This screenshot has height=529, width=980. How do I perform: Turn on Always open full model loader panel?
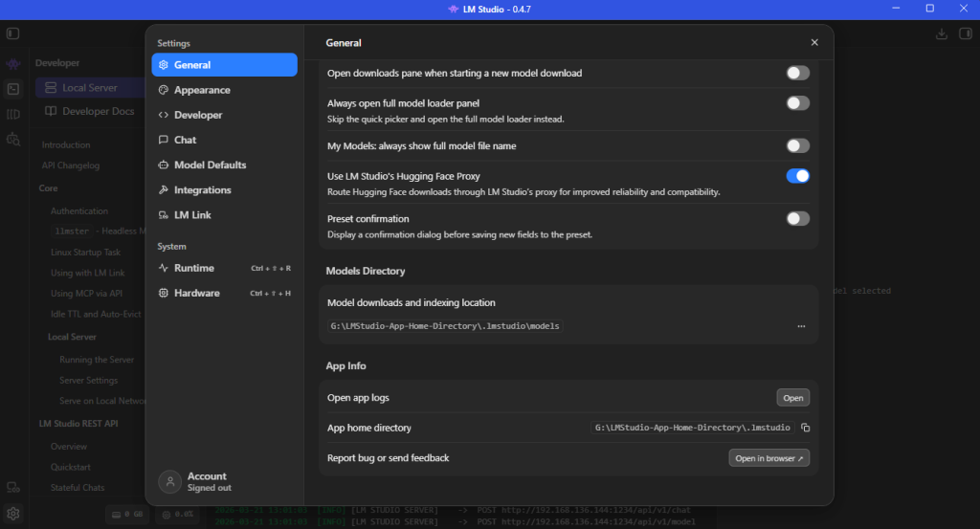797,103
